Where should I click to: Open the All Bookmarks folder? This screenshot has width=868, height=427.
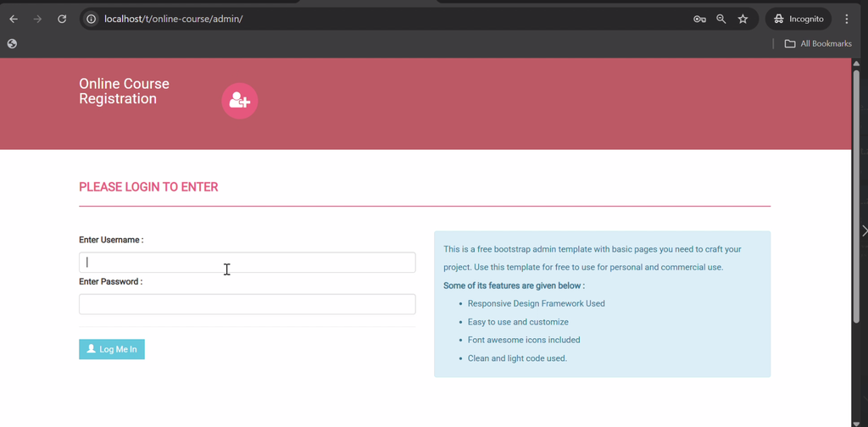(x=818, y=44)
